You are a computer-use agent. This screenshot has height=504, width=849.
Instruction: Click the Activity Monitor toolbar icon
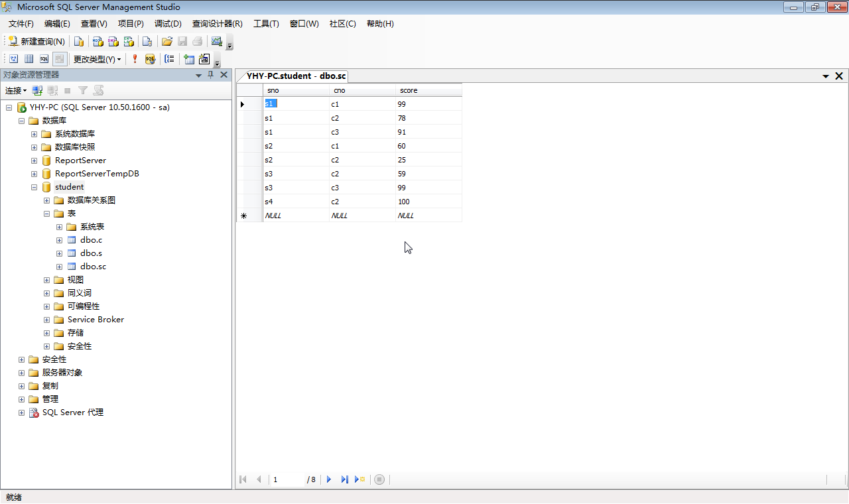pos(216,41)
